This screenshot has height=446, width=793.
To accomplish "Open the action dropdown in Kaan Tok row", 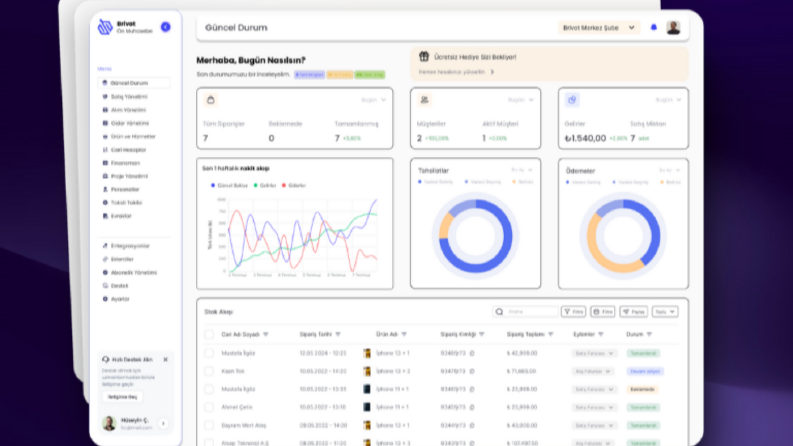I will pos(592,371).
